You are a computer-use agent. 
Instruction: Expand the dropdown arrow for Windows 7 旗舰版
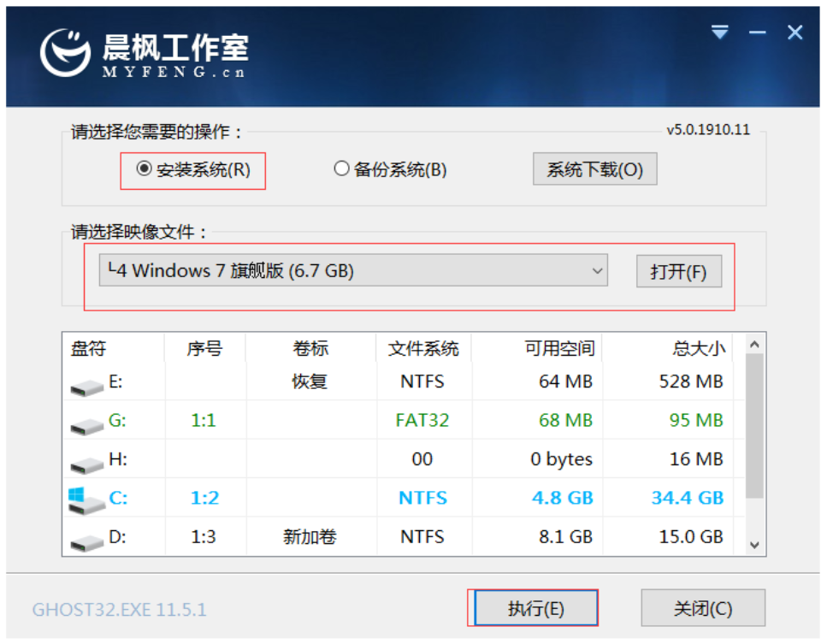click(x=597, y=270)
